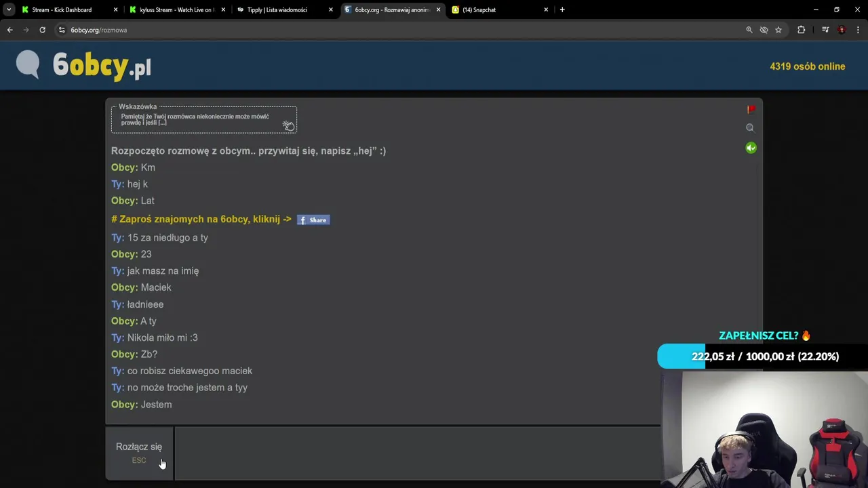This screenshot has height=488, width=868.
Task: Switch to the kyluss Stream tab
Action: tap(176, 9)
